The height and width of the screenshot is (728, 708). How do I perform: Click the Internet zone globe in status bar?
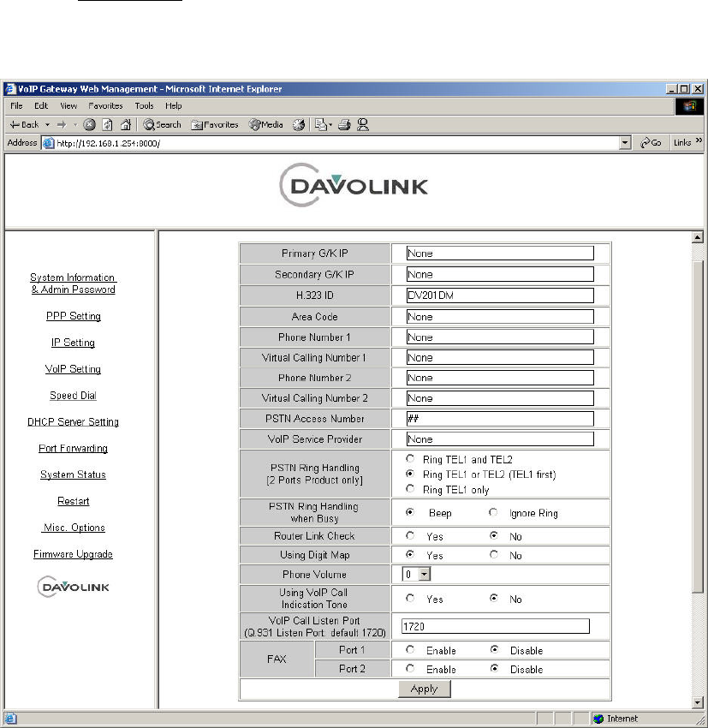(x=598, y=719)
